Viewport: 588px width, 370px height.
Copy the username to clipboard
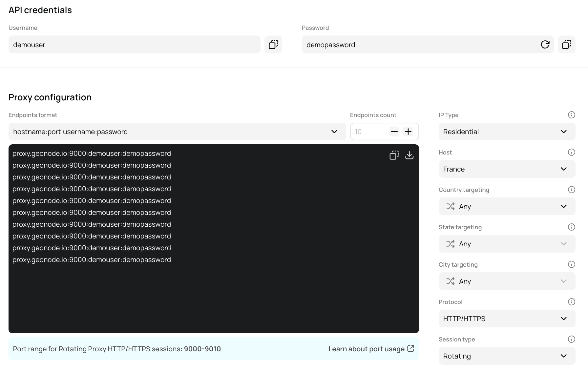pos(273,44)
